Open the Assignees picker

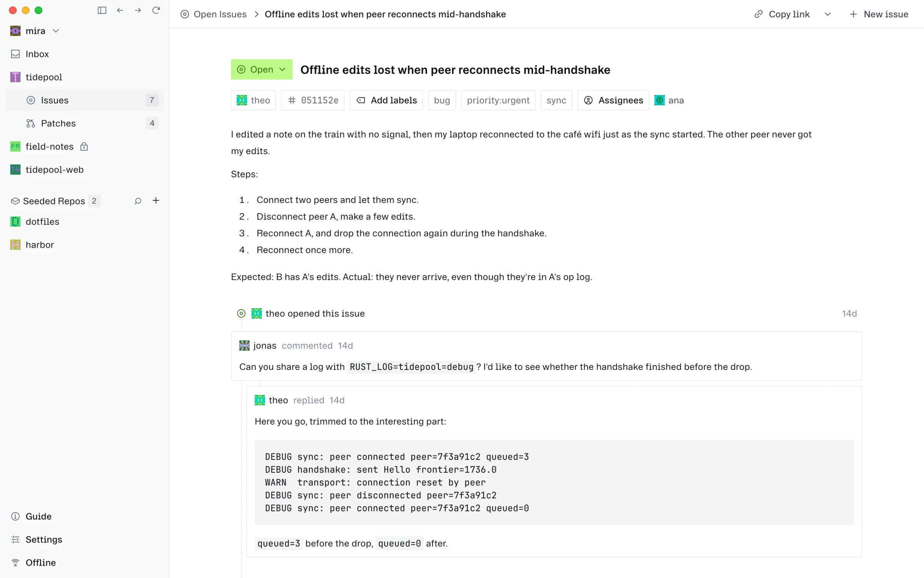click(613, 100)
